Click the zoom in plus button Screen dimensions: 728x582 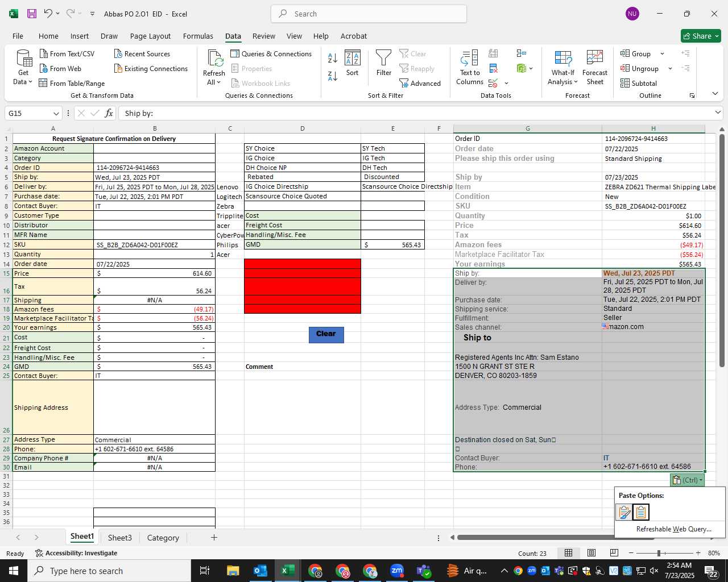point(698,553)
